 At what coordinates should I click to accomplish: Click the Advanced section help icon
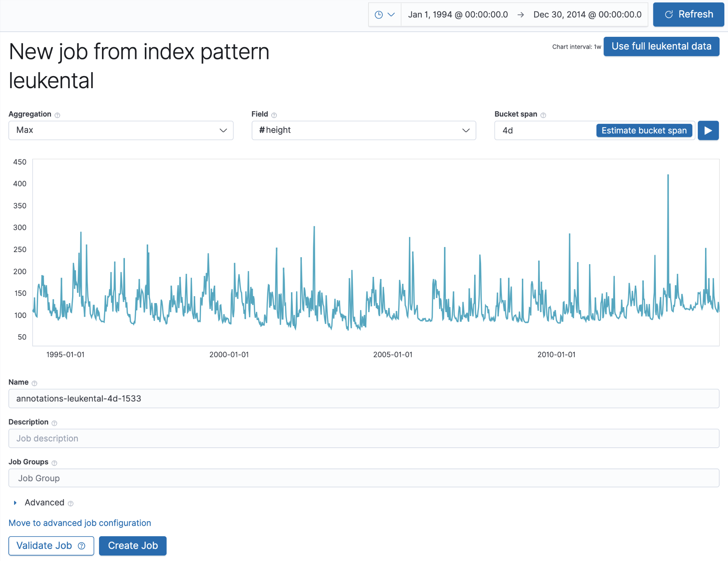pyautogui.click(x=71, y=503)
